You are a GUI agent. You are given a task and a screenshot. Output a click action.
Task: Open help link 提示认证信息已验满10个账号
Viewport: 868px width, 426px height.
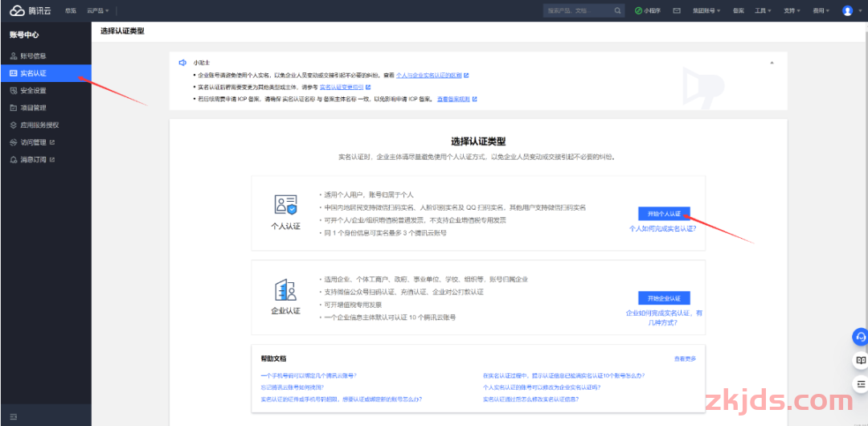tap(563, 375)
